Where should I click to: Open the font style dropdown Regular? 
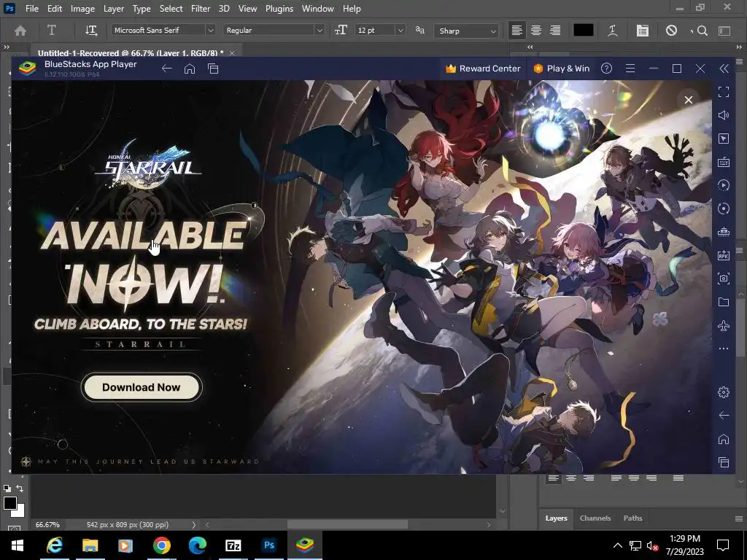coord(274,30)
